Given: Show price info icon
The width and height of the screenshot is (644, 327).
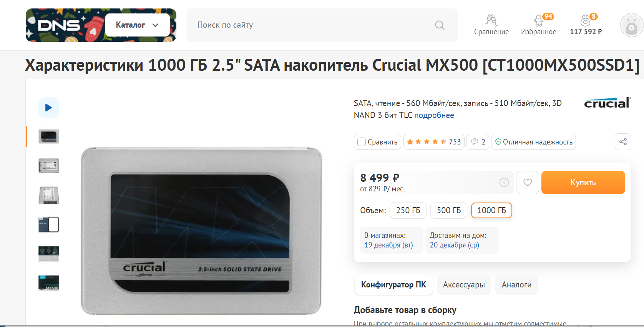Looking at the screenshot, I should click(504, 183).
